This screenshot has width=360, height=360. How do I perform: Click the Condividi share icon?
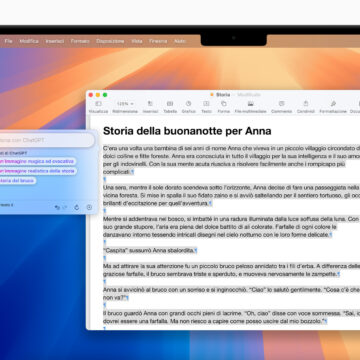click(306, 104)
